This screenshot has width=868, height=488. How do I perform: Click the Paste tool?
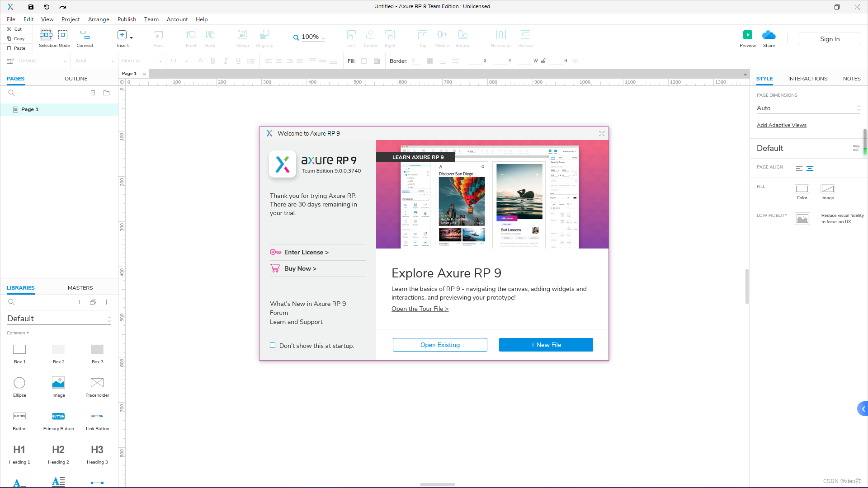point(16,48)
